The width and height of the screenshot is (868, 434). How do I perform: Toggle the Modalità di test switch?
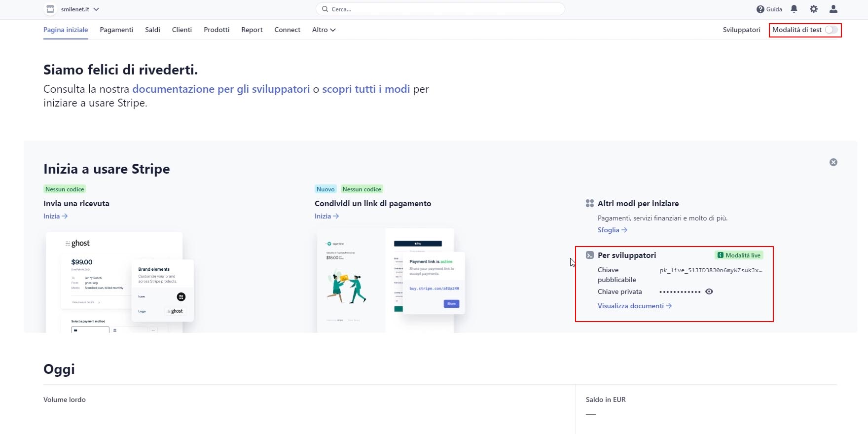(831, 30)
